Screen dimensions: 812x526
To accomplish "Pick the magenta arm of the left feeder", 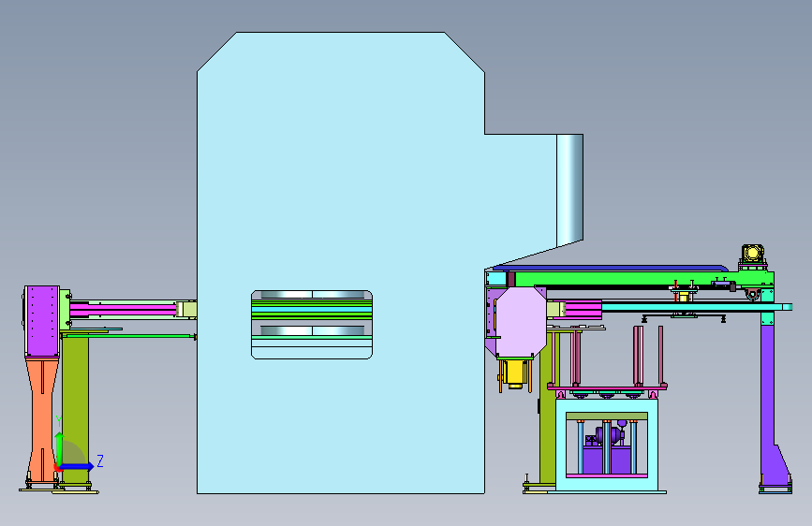I will (124, 310).
